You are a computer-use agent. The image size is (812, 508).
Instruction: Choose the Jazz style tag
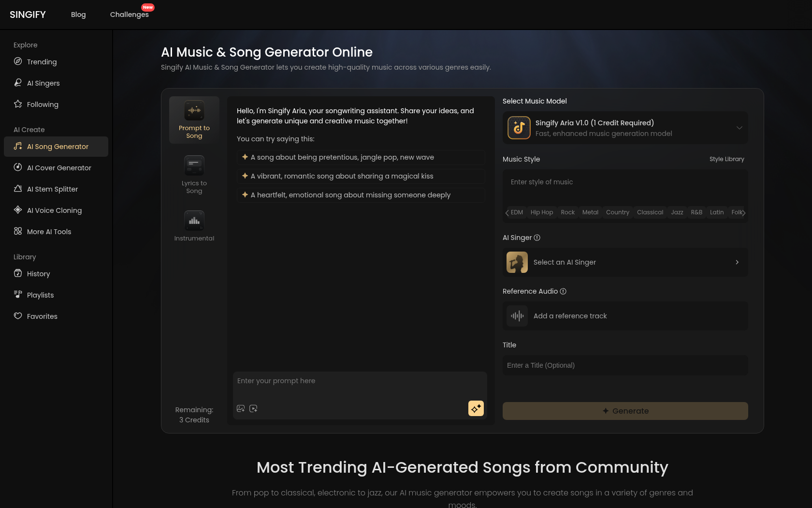[677, 212]
